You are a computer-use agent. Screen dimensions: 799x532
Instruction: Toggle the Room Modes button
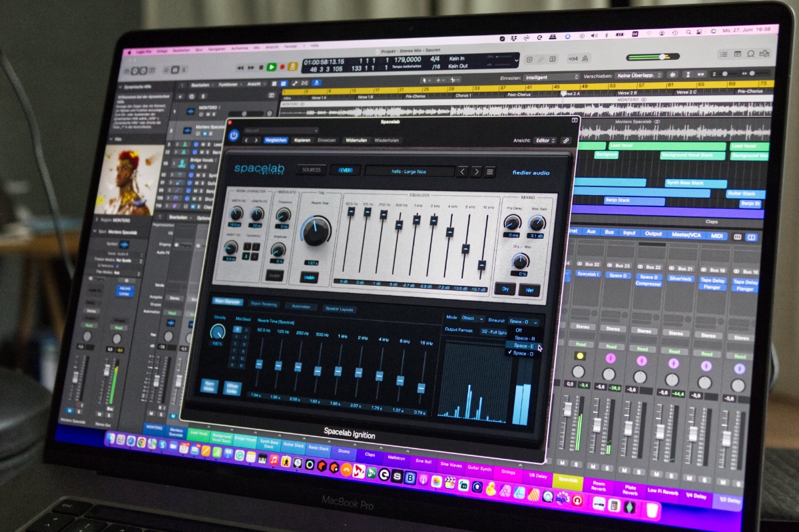[208, 387]
